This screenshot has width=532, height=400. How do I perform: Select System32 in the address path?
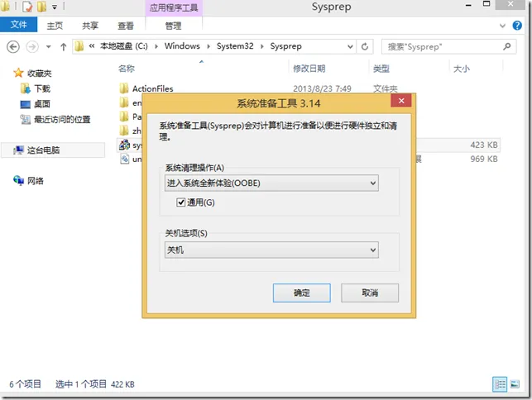(235, 46)
